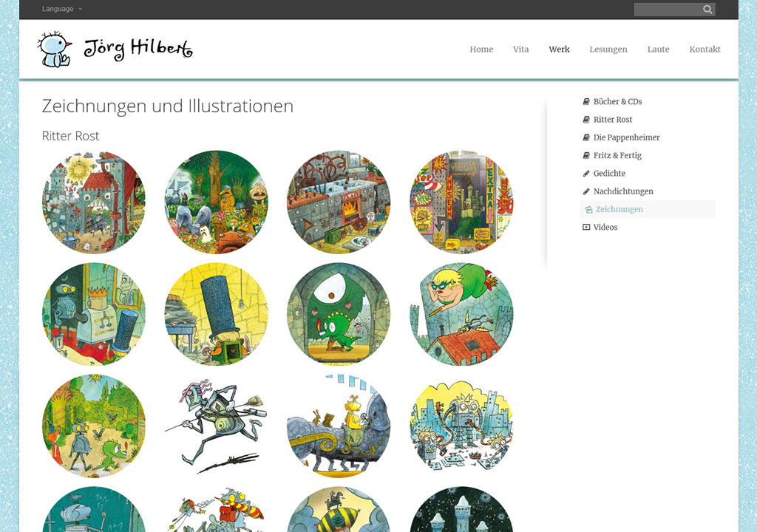The image size is (757, 532).
Task: Open iron stove kitchen thumbnail
Action: click(339, 202)
